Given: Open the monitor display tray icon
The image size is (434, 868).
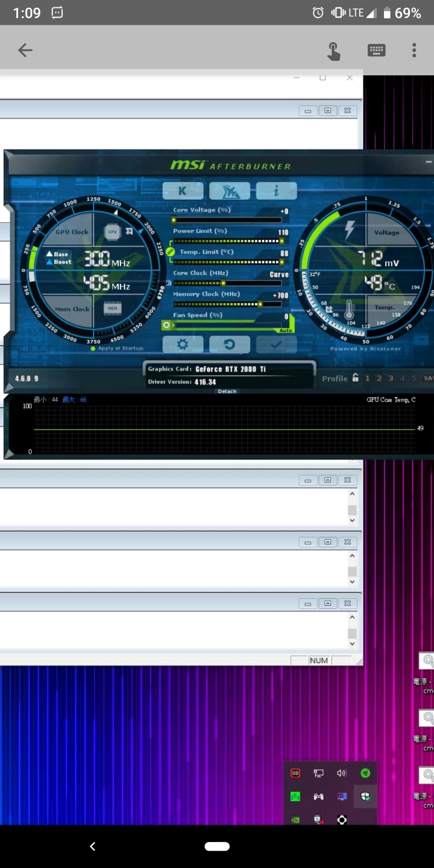Looking at the screenshot, I should pos(342,796).
